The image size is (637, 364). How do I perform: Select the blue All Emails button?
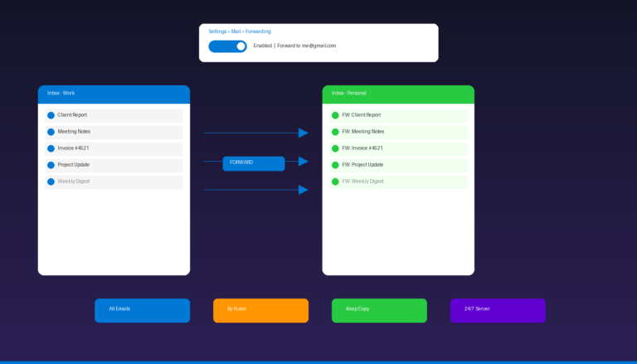tap(142, 310)
